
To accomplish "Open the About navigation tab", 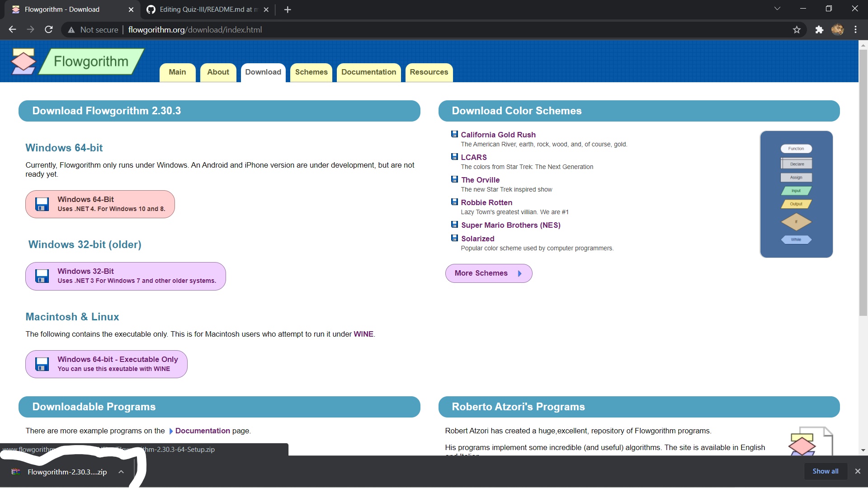I will click(218, 72).
